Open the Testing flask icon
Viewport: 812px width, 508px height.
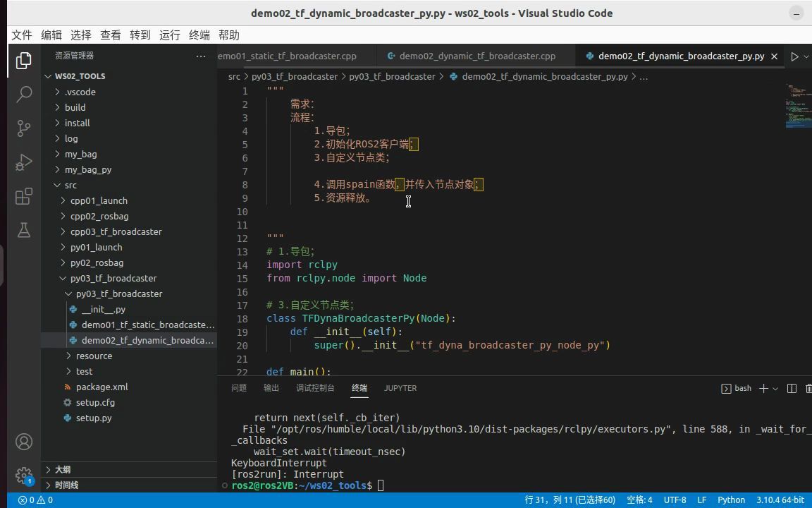(x=24, y=230)
